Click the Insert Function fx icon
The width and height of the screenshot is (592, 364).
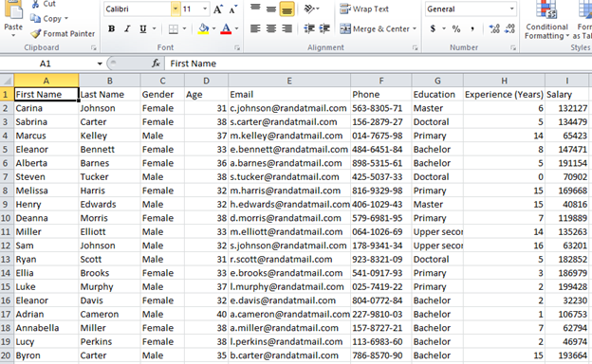[x=156, y=64]
